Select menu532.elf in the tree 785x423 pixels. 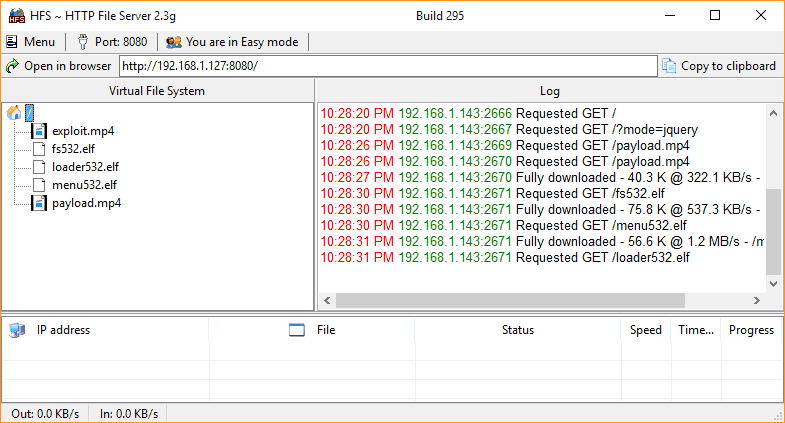click(x=84, y=185)
